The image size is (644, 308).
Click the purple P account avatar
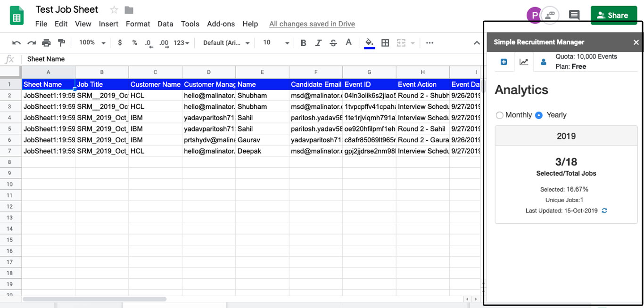click(534, 15)
